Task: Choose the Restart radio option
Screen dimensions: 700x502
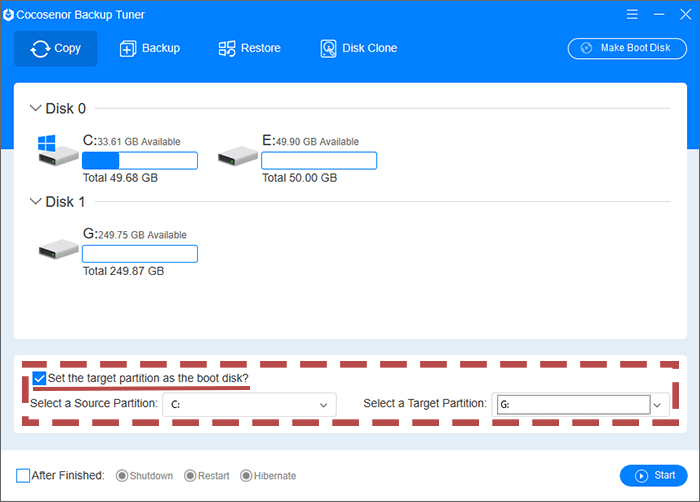Action: click(x=190, y=476)
